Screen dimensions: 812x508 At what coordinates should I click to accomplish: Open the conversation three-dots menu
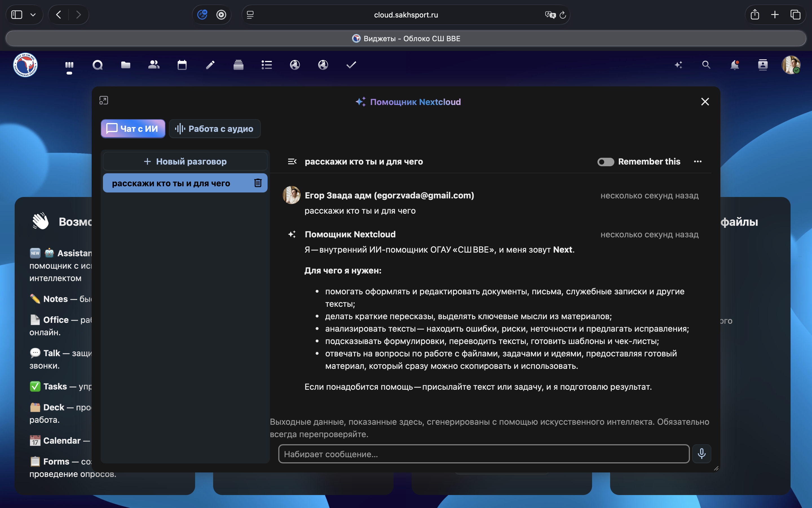click(x=698, y=162)
